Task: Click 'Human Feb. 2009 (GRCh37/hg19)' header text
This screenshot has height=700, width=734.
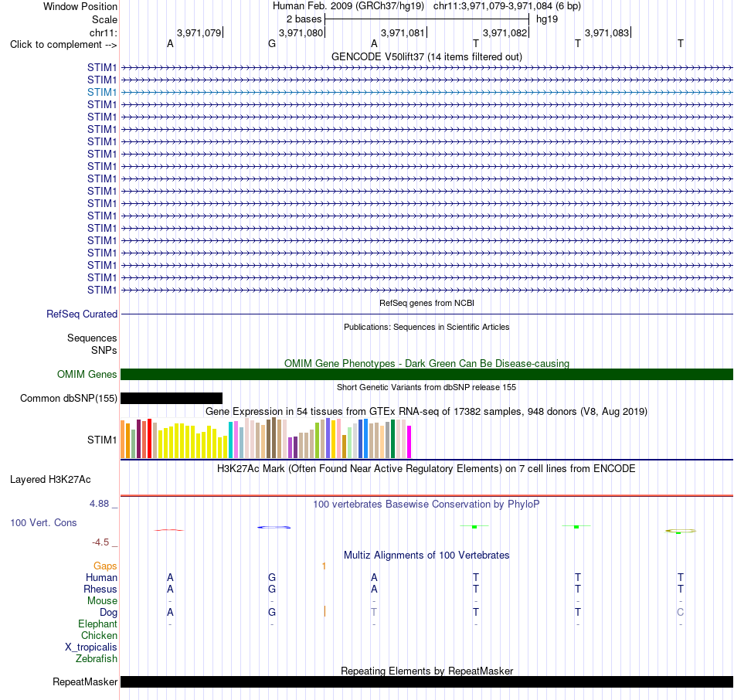Action: (x=348, y=6)
